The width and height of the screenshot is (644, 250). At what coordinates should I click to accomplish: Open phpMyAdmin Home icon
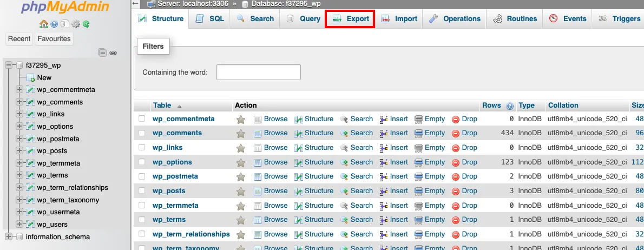click(x=44, y=24)
